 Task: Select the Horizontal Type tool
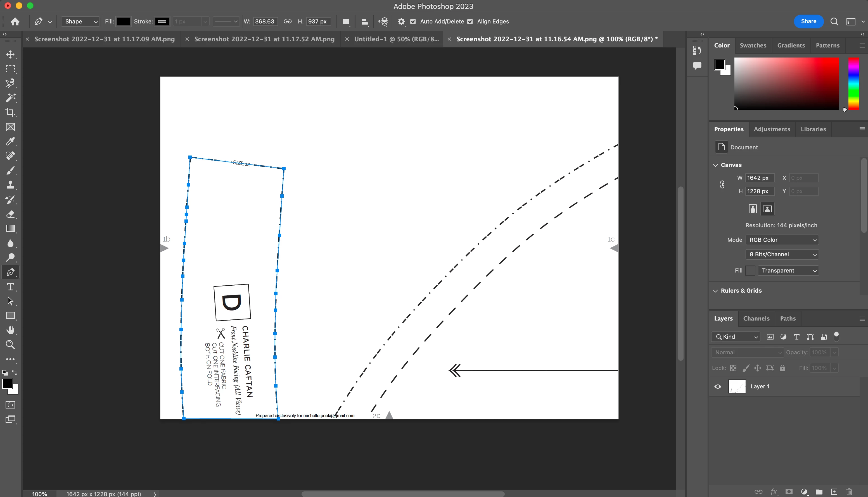point(10,287)
